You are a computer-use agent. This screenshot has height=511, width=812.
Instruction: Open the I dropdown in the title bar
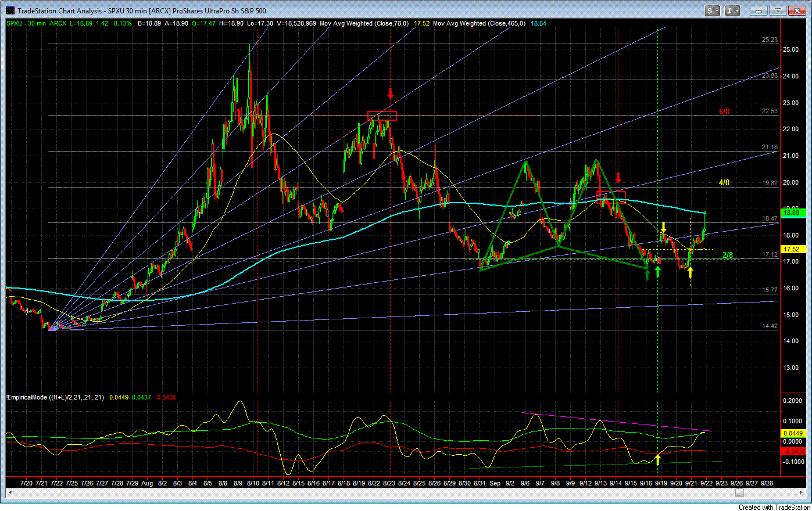pyautogui.click(x=734, y=10)
